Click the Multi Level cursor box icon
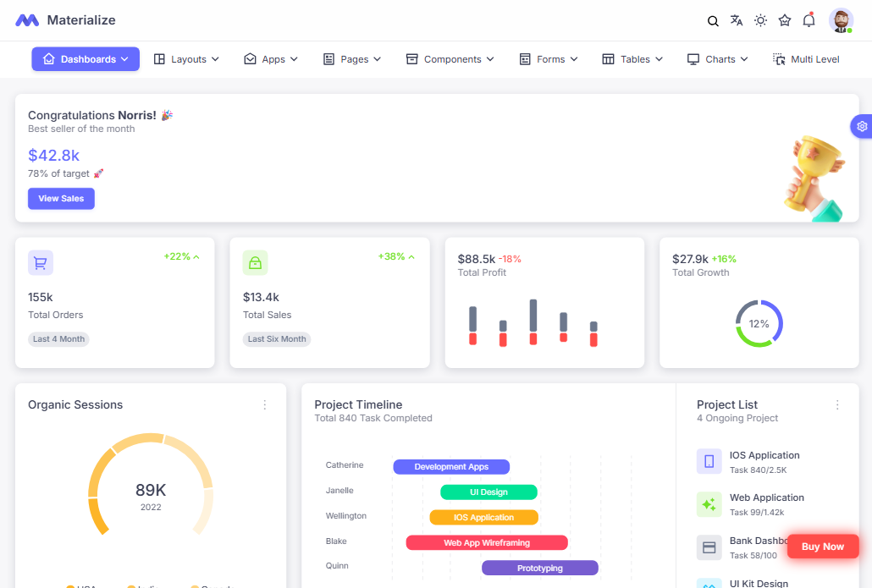 [779, 59]
